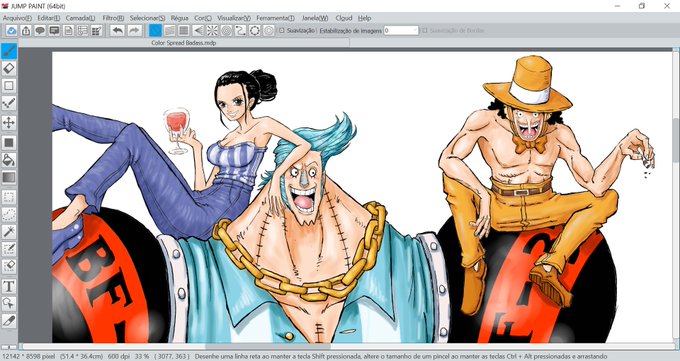Click the list panel toolbar icon
The height and width of the screenshot is (361, 680).
point(82,30)
